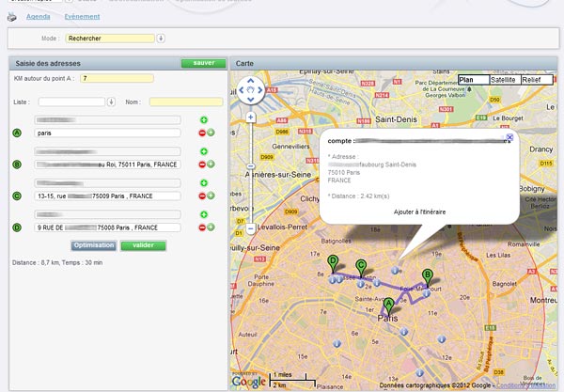Click the Nom input field
This screenshot has width=564, height=392.
[186, 102]
